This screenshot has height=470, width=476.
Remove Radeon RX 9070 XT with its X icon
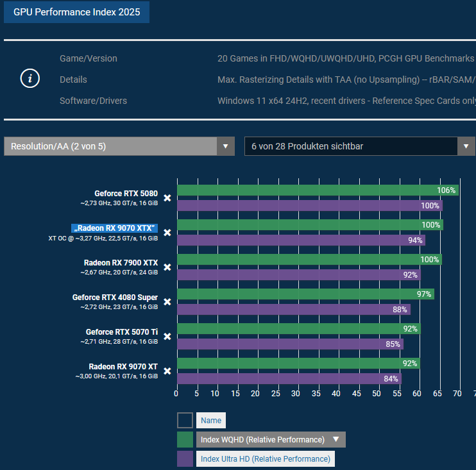pyautogui.click(x=167, y=371)
